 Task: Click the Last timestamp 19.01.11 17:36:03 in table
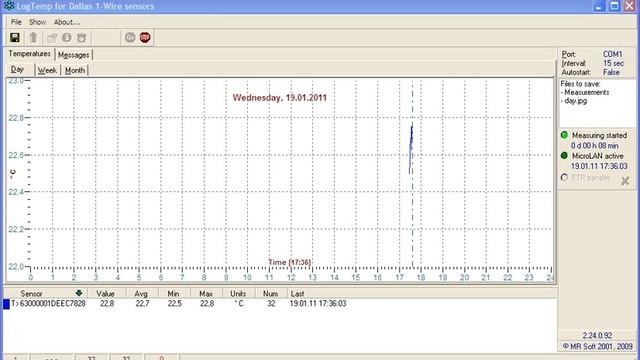click(318, 304)
